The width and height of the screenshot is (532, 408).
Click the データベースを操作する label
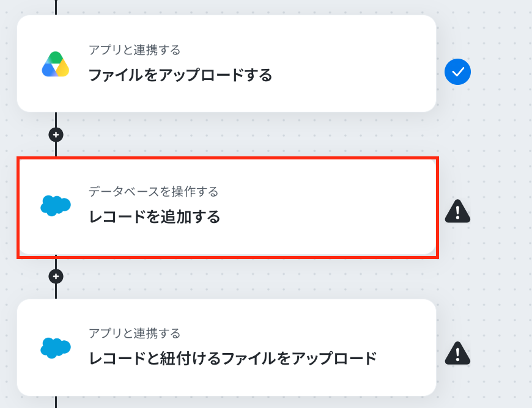153,191
